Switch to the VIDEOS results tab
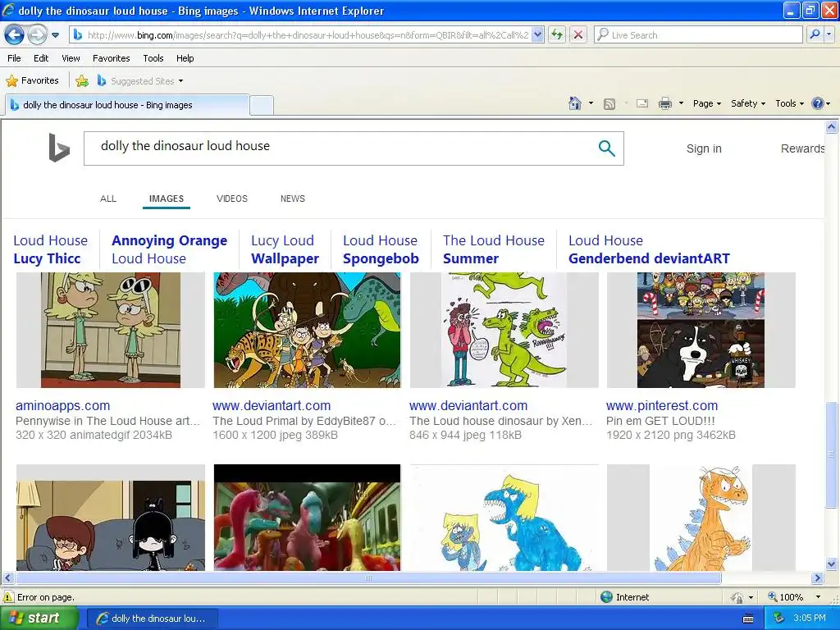The width and height of the screenshot is (840, 630). point(232,199)
